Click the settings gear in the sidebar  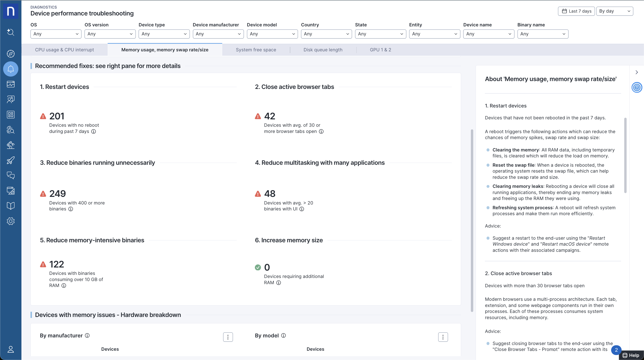[10, 221]
